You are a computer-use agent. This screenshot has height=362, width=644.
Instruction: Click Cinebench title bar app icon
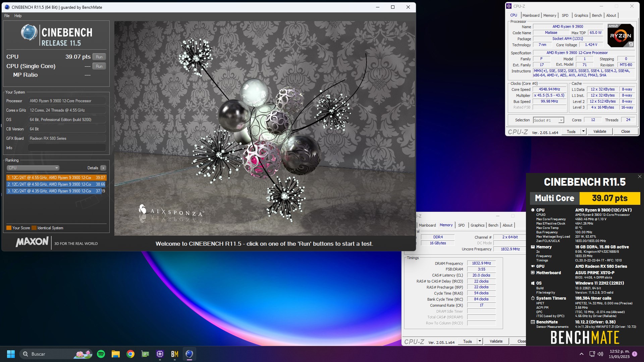pyautogui.click(x=7, y=7)
